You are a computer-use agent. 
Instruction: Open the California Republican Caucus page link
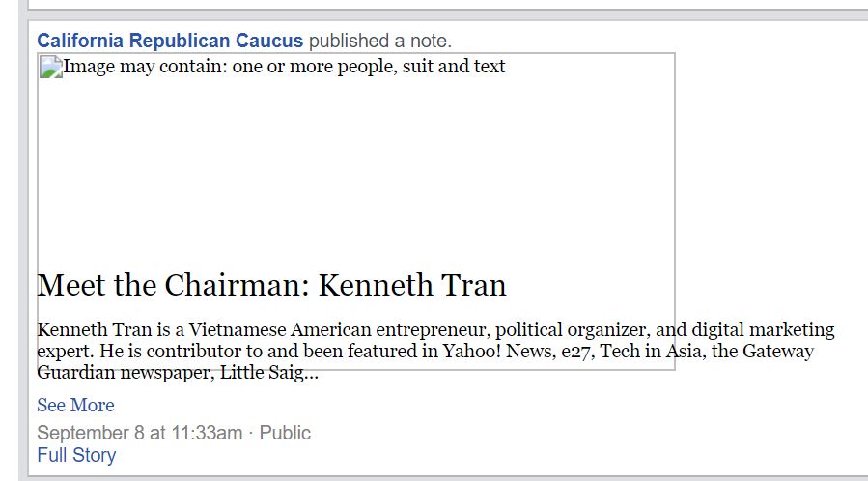coord(170,41)
